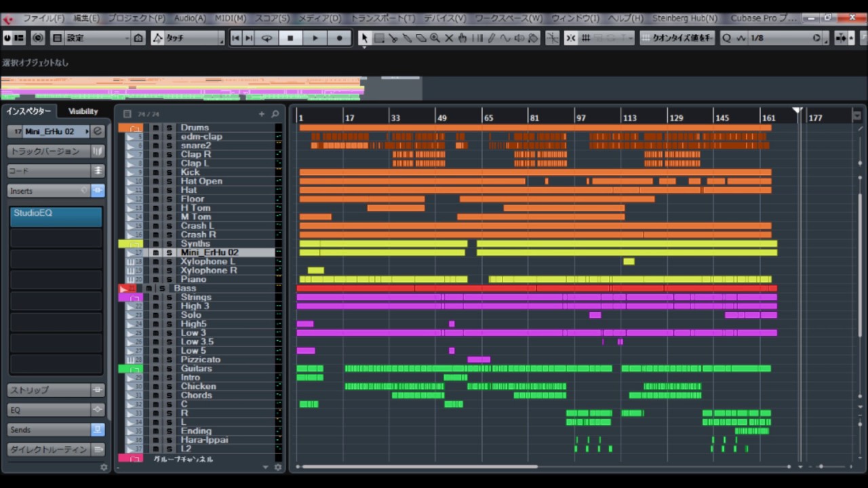Click the EQ section icon in inspector
Viewport: 868px width, 488px height.
(98, 410)
